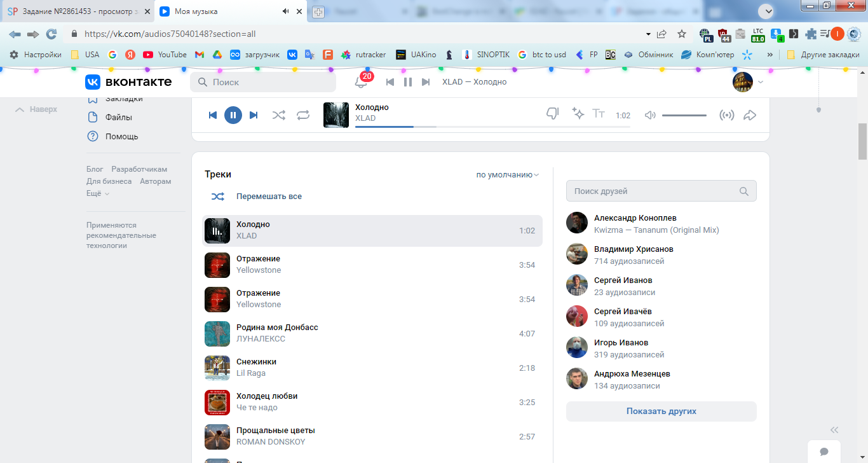Show lyrics with the Tт icon
Image resolution: width=868 pixels, height=463 pixels.
point(599,113)
